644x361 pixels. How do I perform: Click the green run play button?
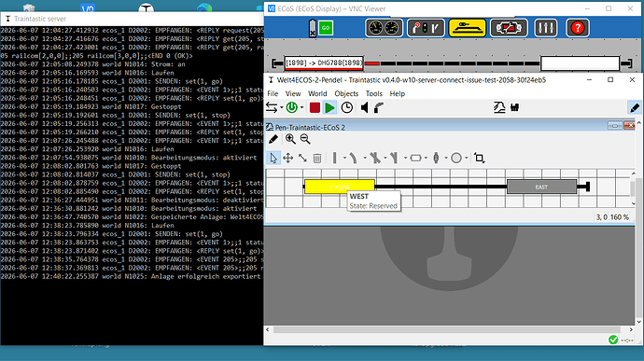click(x=329, y=107)
